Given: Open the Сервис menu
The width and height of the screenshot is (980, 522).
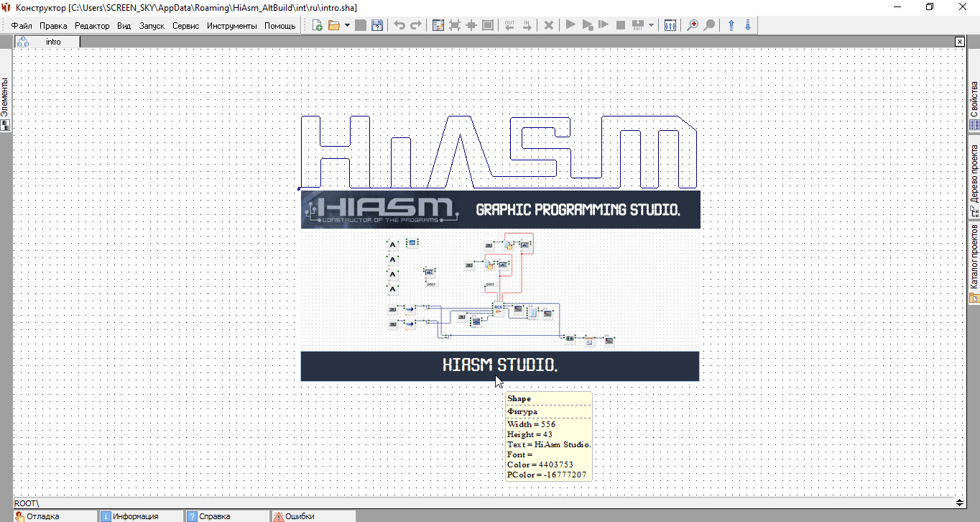Looking at the screenshot, I should [x=186, y=26].
